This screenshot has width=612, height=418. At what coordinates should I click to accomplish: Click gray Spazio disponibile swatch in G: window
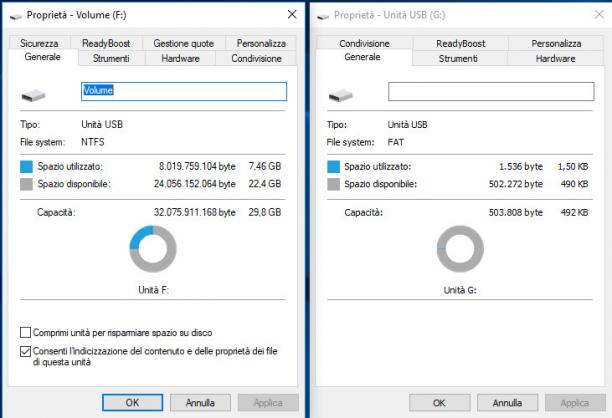(x=334, y=184)
